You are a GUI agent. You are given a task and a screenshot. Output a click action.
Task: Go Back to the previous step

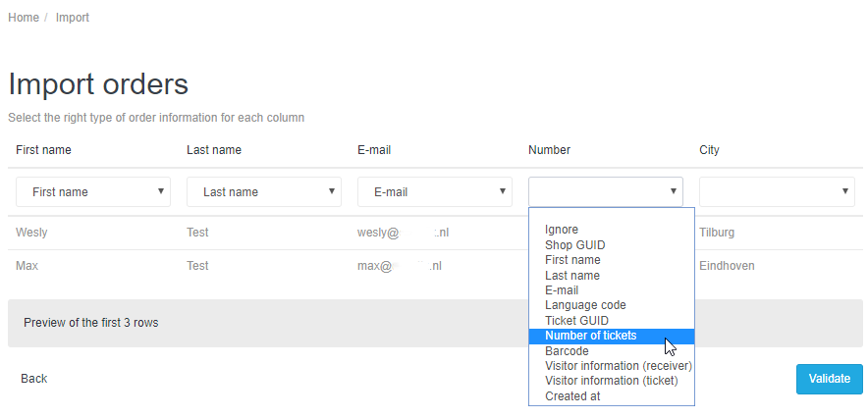coord(33,379)
